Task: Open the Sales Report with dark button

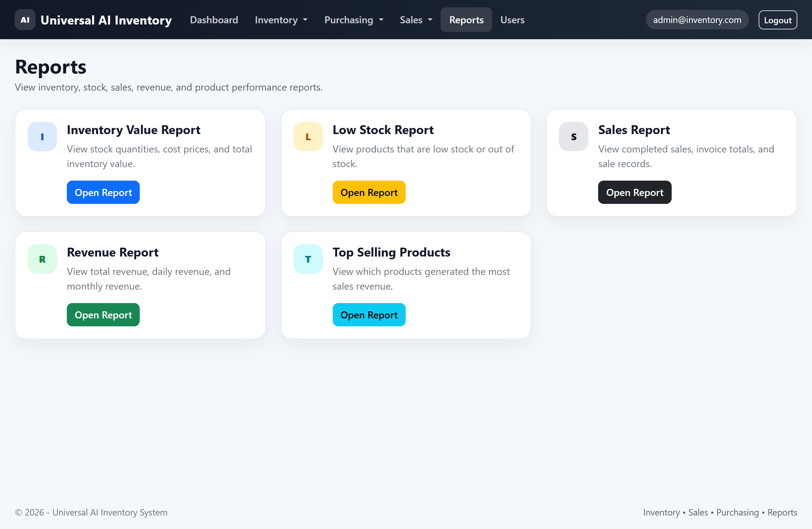Action: click(635, 192)
